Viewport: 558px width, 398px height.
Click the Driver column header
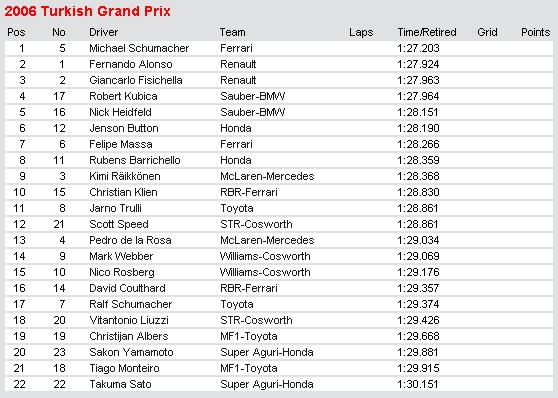click(x=104, y=32)
